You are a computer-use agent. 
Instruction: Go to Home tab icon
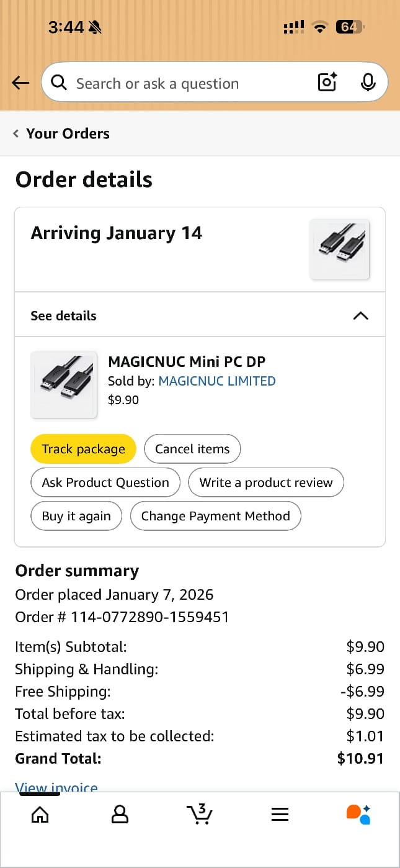[40, 814]
